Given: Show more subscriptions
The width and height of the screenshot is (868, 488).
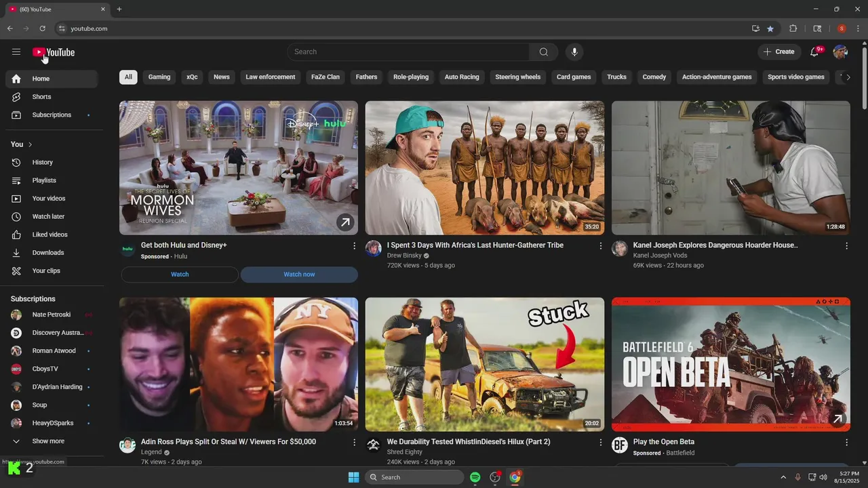Looking at the screenshot, I should point(52,441).
